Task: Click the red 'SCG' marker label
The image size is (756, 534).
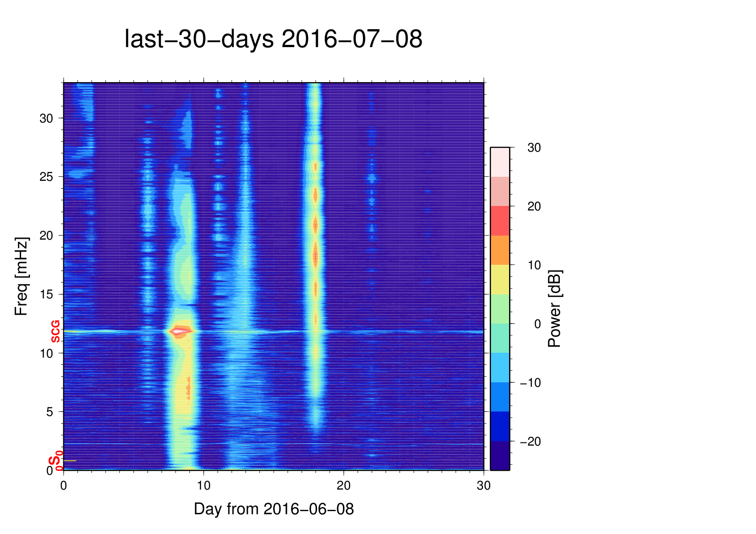Action: tap(55, 332)
